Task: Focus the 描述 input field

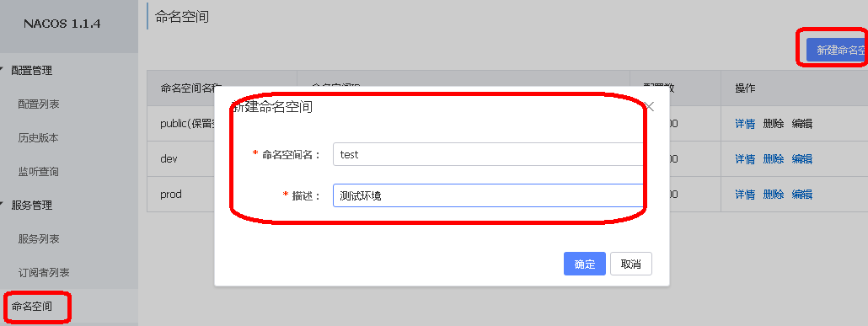Action: pyautogui.click(x=488, y=195)
